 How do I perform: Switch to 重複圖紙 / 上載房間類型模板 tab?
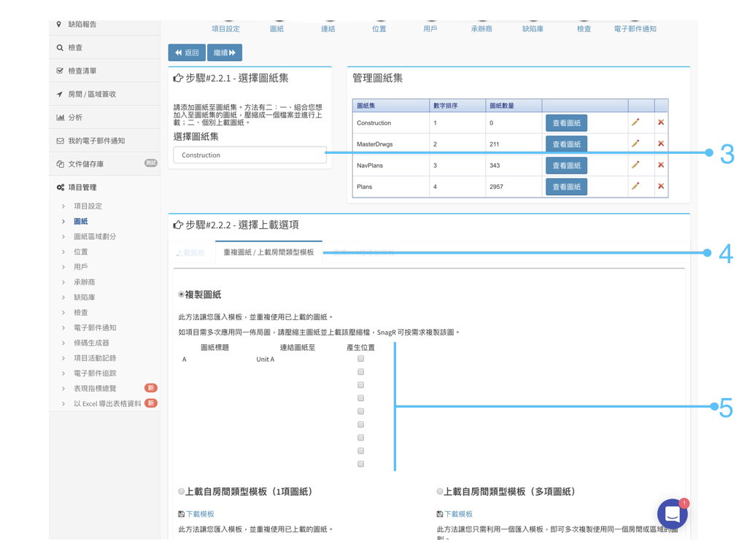pos(268,252)
